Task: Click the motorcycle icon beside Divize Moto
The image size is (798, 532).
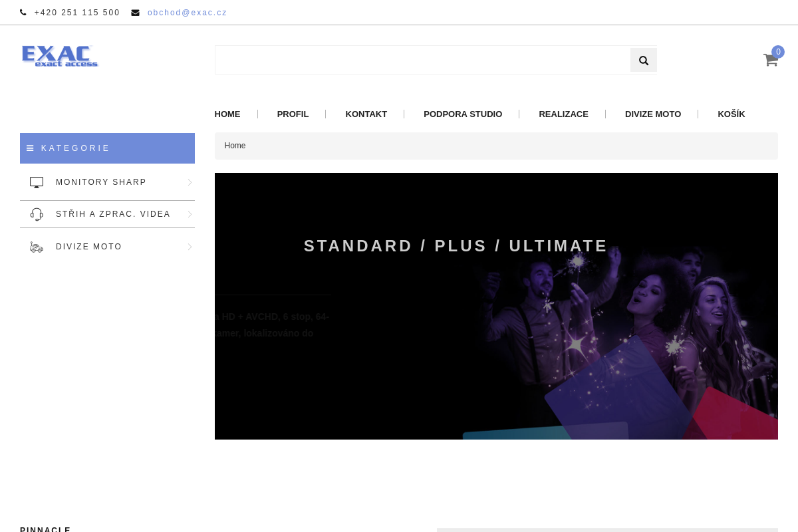Action: point(37,247)
